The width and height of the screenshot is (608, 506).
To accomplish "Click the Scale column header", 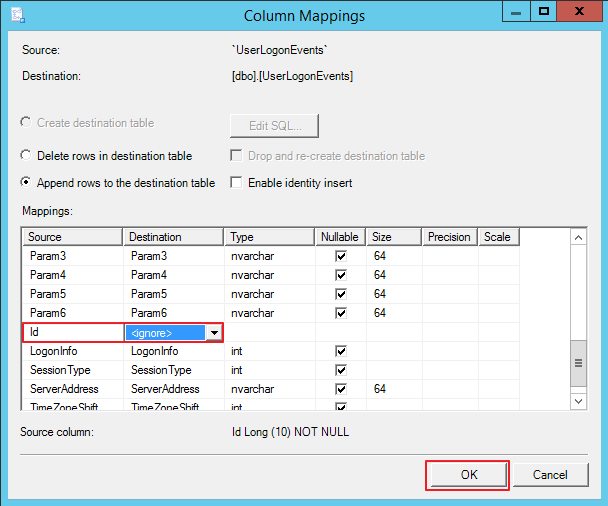I will pyautogui.click(x=499, y=237).
